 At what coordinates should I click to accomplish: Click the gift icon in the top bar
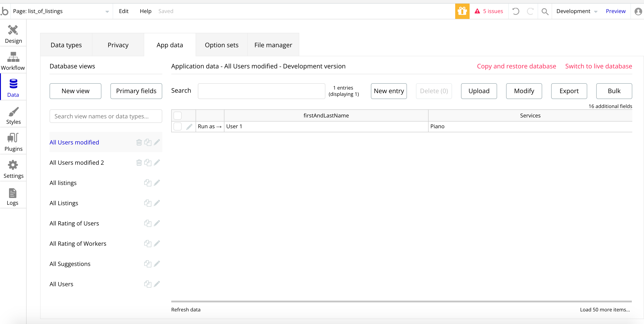[x=462, y=11]
